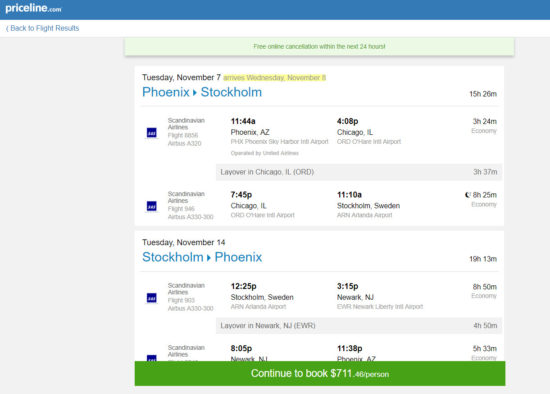Click 'EWR Newark Liberty Intl Airport' text

[x=380, y=307]
